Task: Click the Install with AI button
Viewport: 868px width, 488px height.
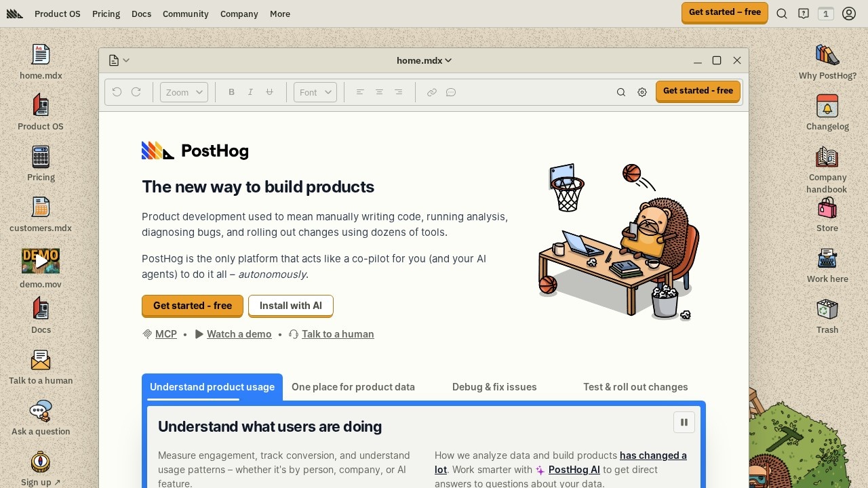Action: 291,306
